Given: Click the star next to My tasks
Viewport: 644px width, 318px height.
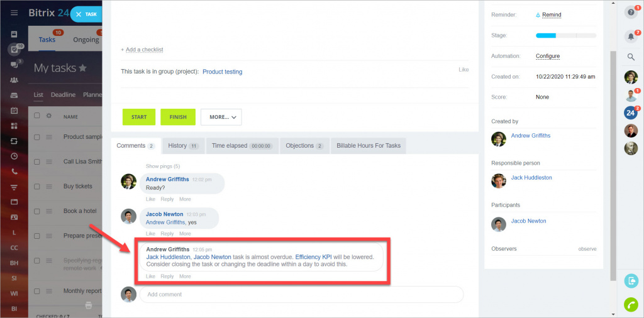Looking at the screenshot, I should tap(82, 68).
